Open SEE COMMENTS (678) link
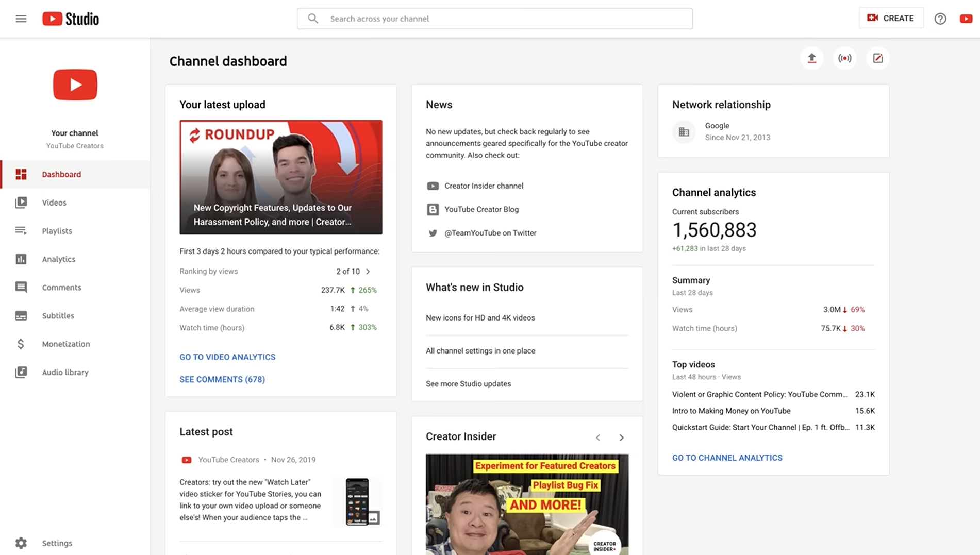The image size is (980, 555). click(x=222, y=379)
